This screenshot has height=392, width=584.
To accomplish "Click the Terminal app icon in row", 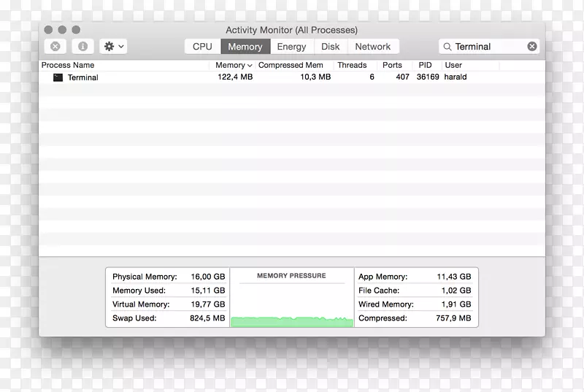I will tap(58, 77).
